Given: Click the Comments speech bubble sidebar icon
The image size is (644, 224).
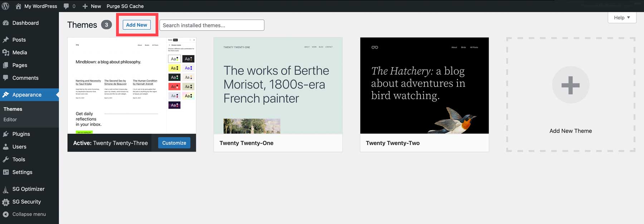Looking at the screenshot, I should pyautogui.click(x=6, y=78).
